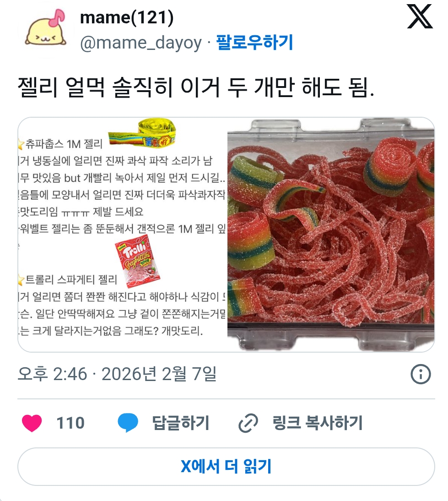Open the X logo at top right
Viewport: 448px width, 501px height.
tap(420, 16)
